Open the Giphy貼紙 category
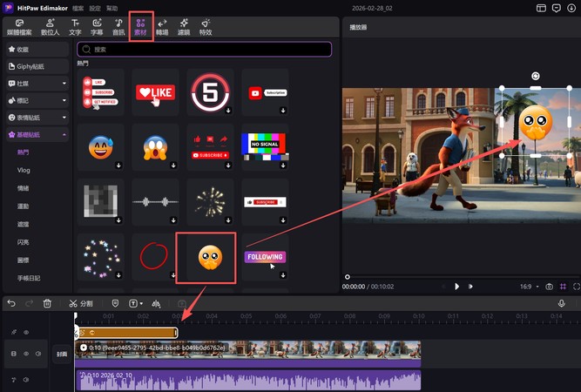581x392 pixels. pos(37,66)
